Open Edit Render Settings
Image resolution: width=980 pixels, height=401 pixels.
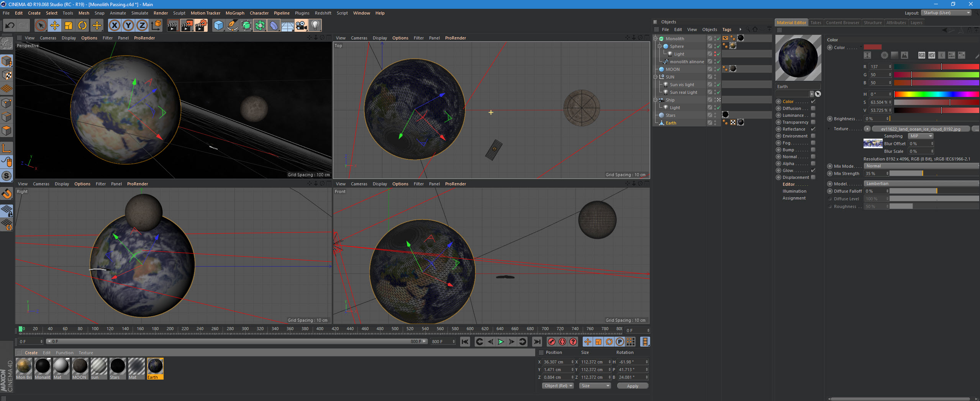pyautogui.click(x=201, y=26)
